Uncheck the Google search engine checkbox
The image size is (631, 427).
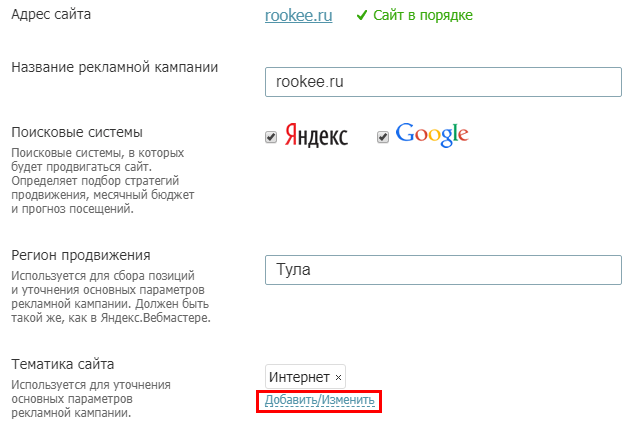coord(383,137)
